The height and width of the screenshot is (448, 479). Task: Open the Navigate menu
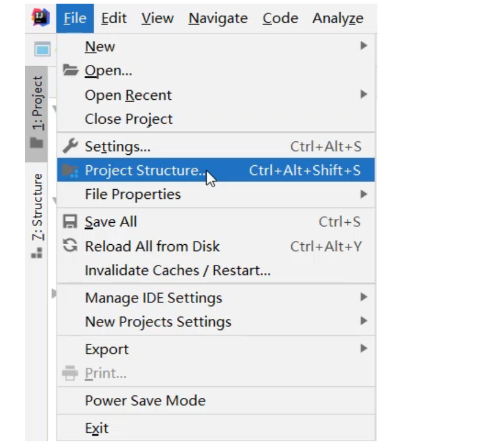pos(219,19)
